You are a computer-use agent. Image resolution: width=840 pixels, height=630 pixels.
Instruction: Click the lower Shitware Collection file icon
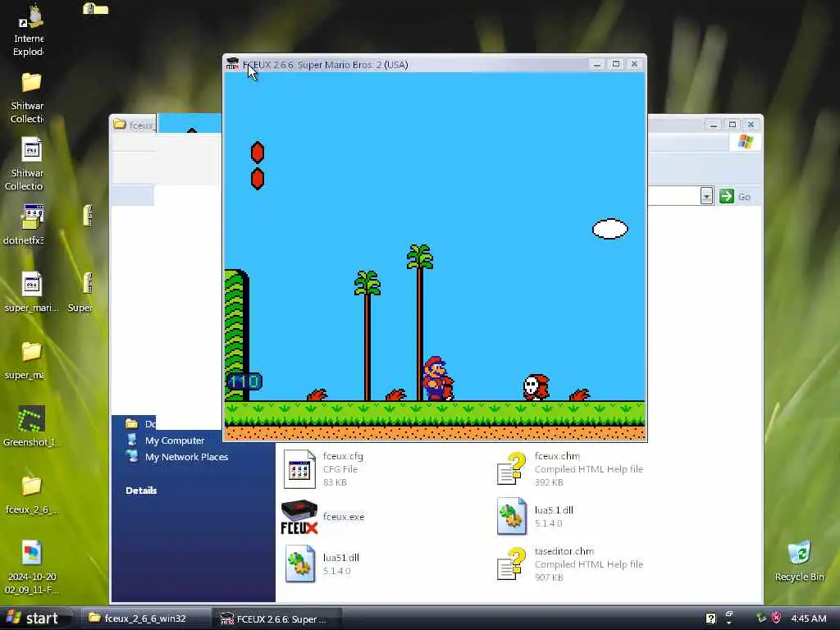coord(32,149)
